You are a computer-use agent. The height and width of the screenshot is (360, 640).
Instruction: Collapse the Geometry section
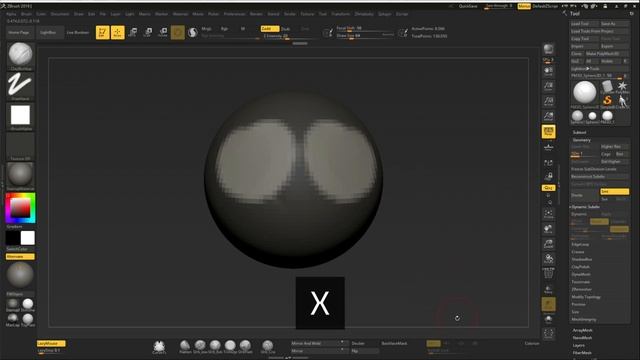[582, 140]
